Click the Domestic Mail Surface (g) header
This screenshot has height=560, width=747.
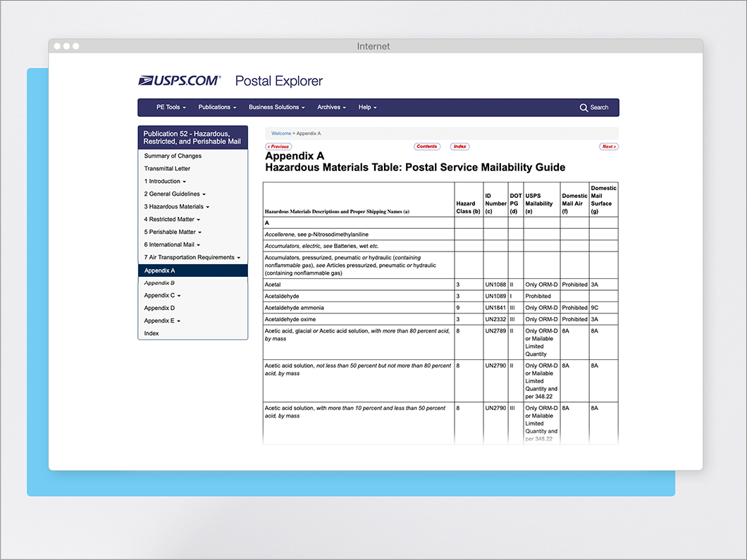(x=603, y=199)
